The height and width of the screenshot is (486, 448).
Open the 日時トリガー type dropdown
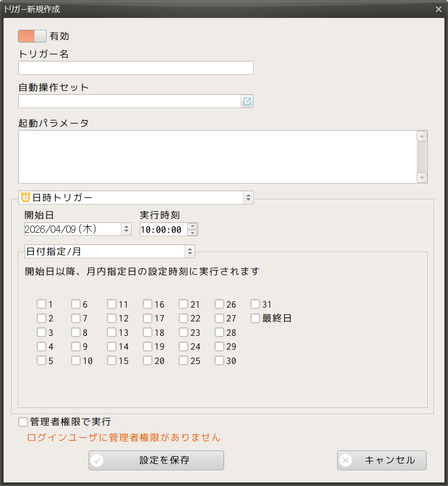pos(248,197)
